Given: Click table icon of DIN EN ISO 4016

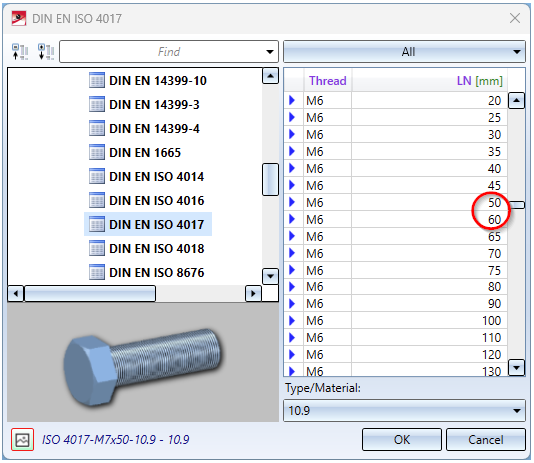Looking at the screenshot, I should (97, 200).
